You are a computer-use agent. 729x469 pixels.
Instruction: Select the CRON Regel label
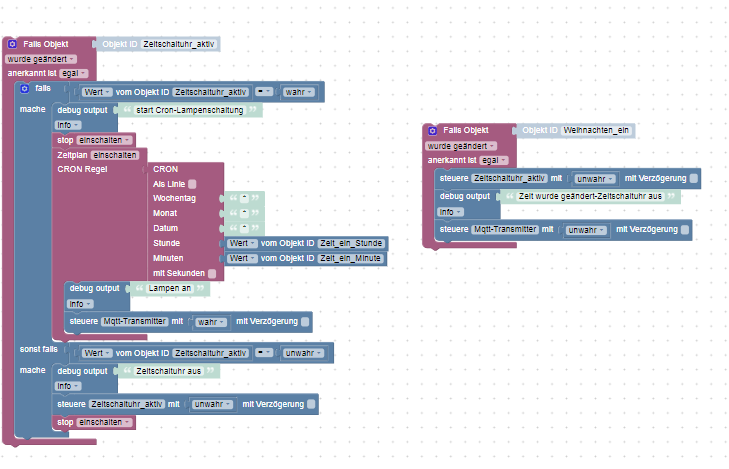(x=82, y=169)
